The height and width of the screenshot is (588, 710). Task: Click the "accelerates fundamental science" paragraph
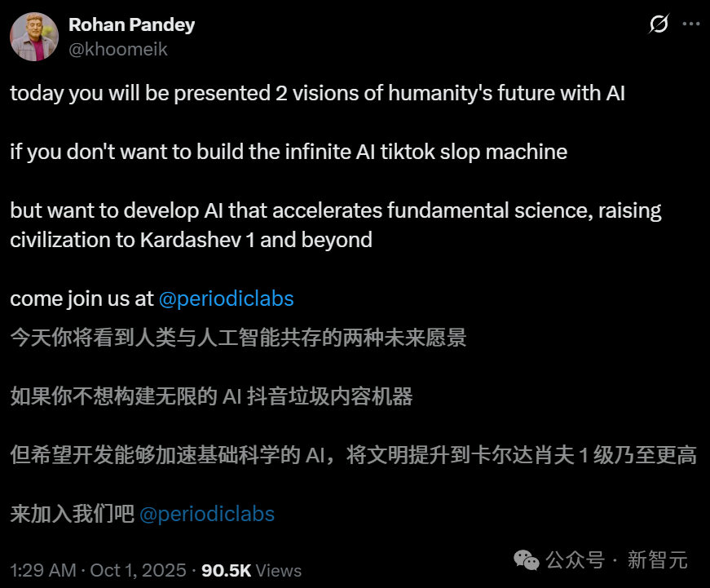pyautogui.click(x=335, y=211)
